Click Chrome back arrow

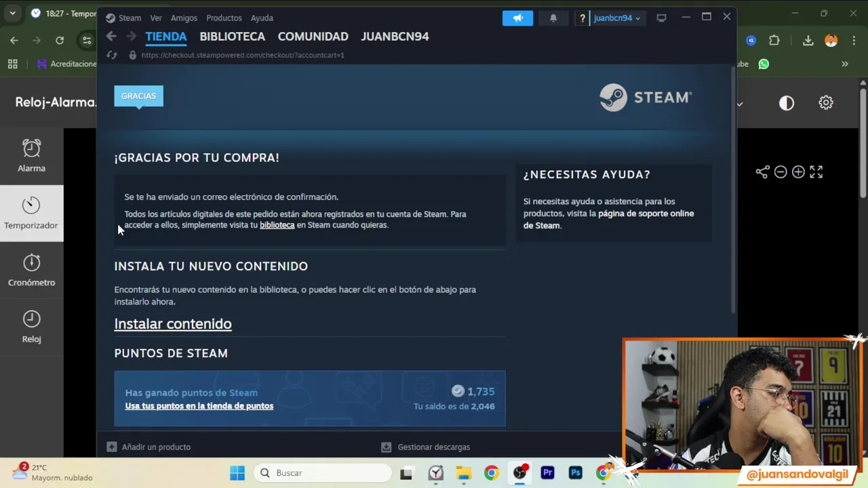[x=14, y=41]
